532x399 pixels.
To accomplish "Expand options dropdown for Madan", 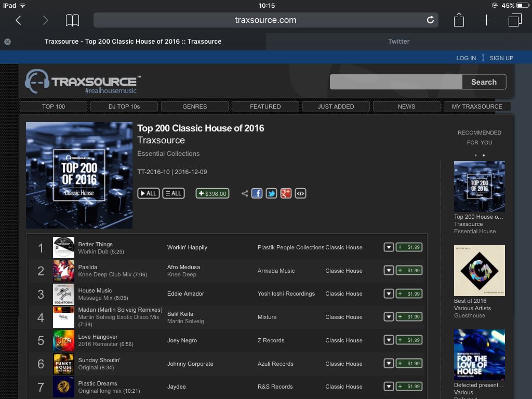I will point(389,317).
